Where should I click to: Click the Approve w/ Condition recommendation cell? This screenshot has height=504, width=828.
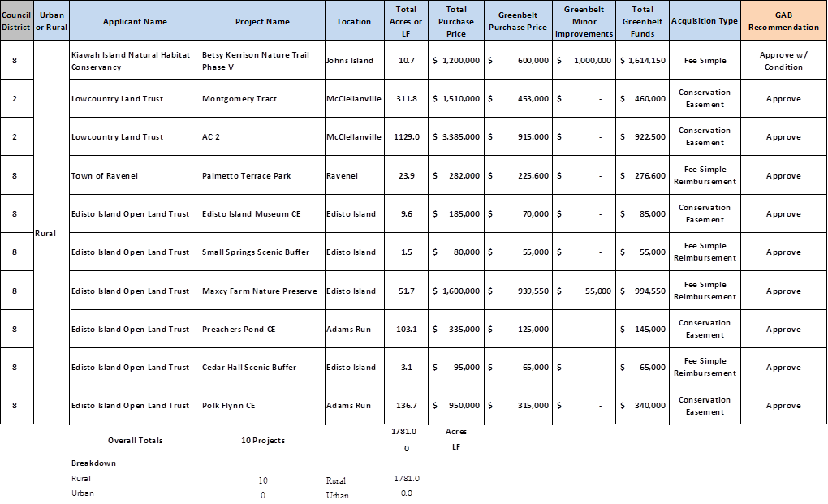tap(783, 61)
